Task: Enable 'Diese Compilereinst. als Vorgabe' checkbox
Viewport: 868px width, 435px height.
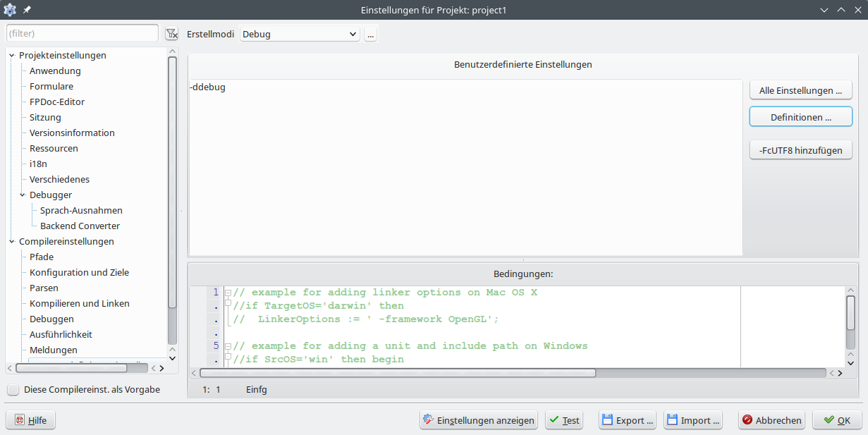Action: [13, 389]
